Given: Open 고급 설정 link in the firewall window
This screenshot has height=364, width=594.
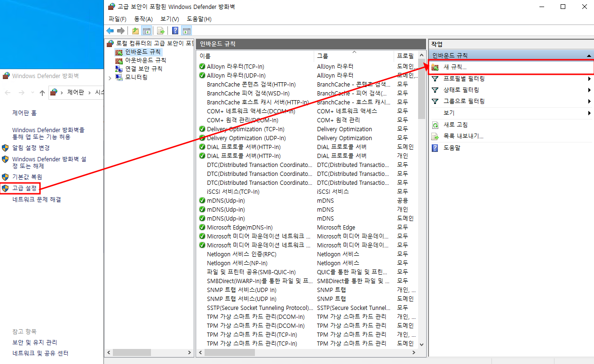Looking at the screenshot, I should [x=24, y=188].
